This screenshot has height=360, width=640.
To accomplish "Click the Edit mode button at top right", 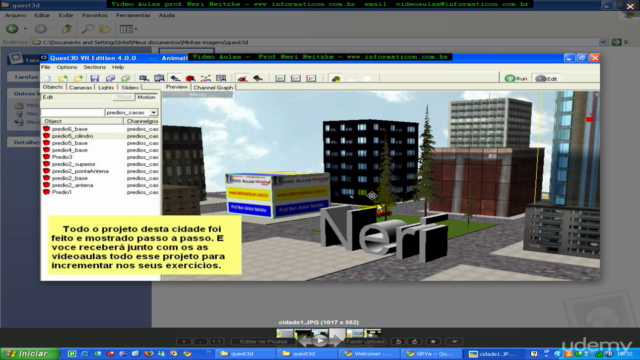I will [547, 78].
